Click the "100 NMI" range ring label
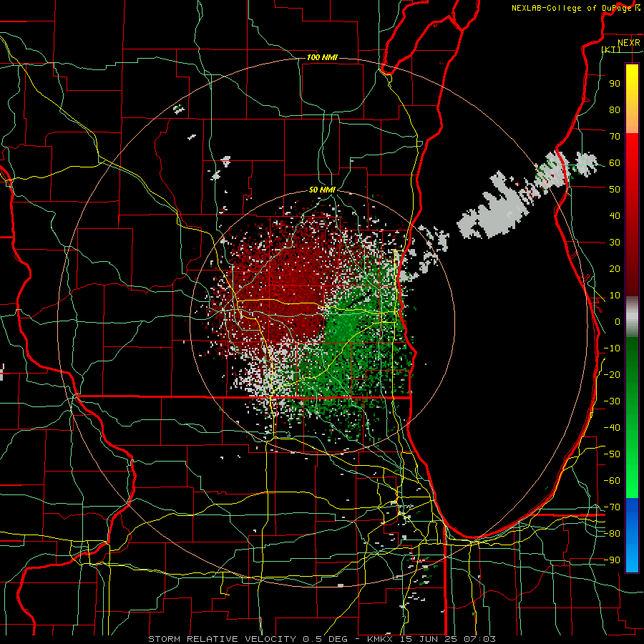This screenshot has width=644, height=644. coord(322,57)
